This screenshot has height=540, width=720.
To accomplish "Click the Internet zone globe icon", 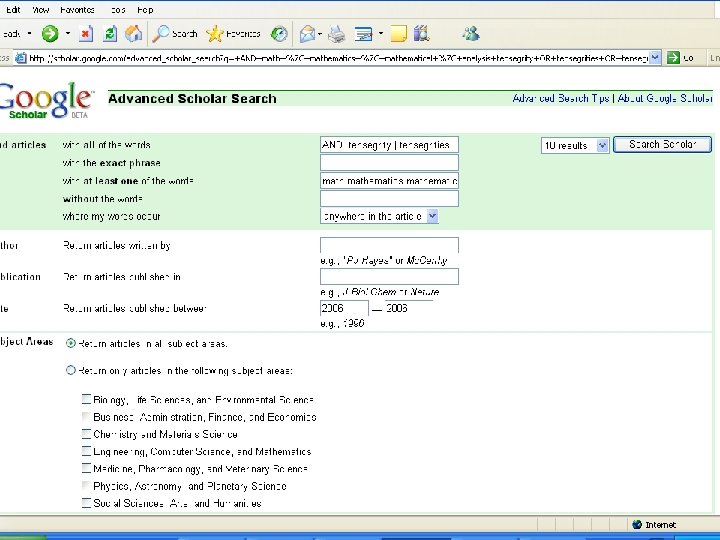I will 637,524.
